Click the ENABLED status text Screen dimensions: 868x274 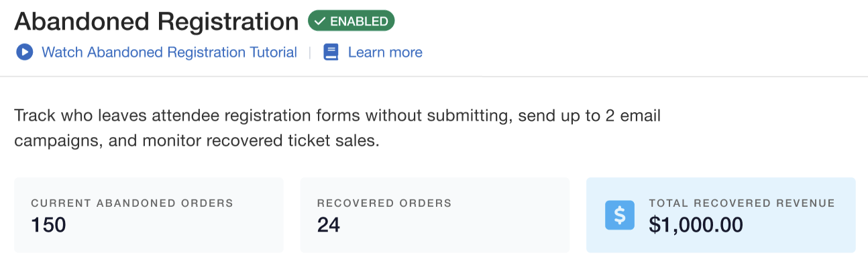(x=359, y=21)
